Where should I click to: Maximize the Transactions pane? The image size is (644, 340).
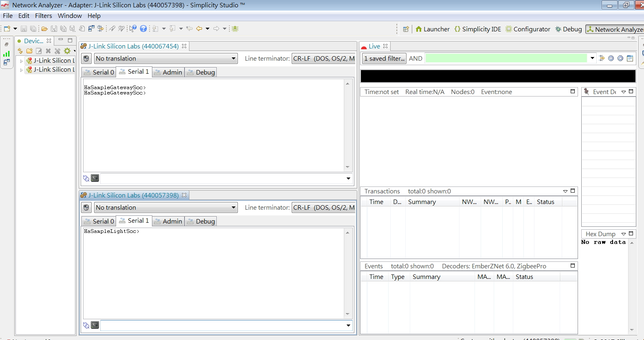point(573,191)
